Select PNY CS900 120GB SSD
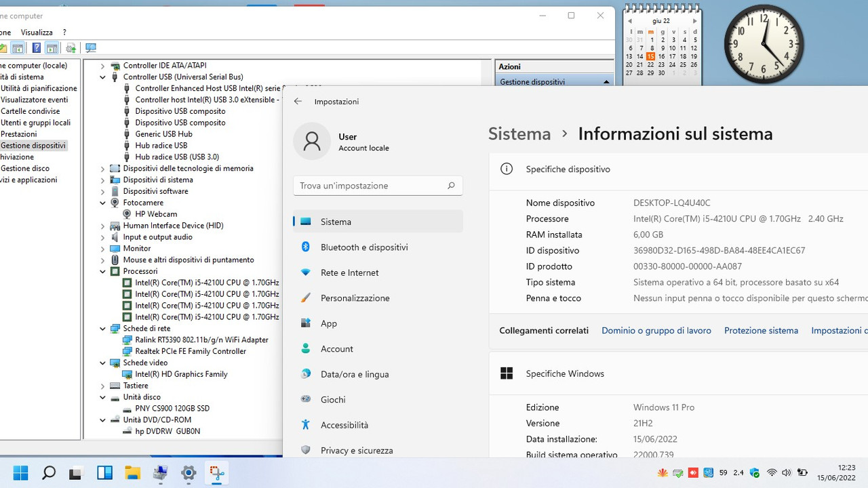The height and width of the screenshot is (488, 868). (172, 409)
